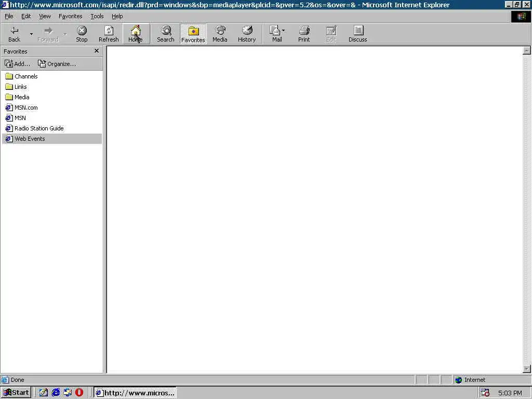This screenshot has width=532, height=399.
Task: Close the Favorites side panel
Action: coord(96,51)
